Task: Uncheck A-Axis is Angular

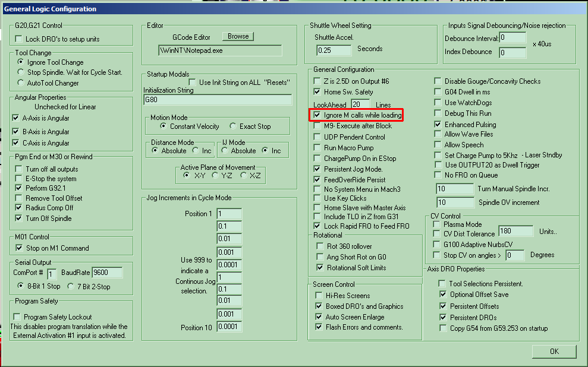Action: click(x=16, y=118)
